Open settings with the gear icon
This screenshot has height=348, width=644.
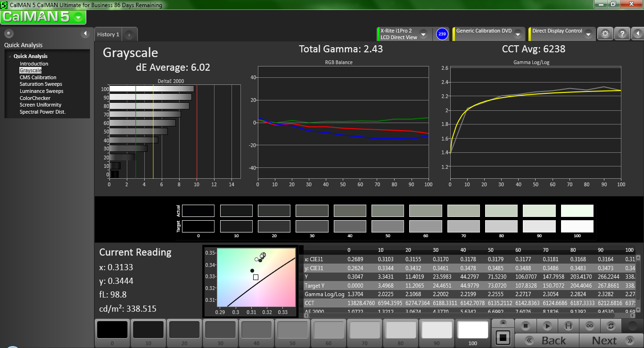pyautogui.click(x=605, y=34)
